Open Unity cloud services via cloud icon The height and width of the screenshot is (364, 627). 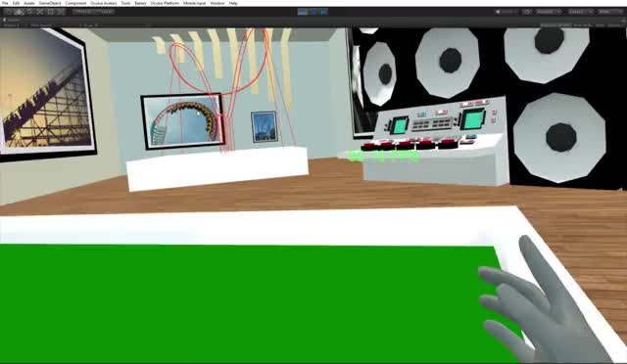(527, 12)
